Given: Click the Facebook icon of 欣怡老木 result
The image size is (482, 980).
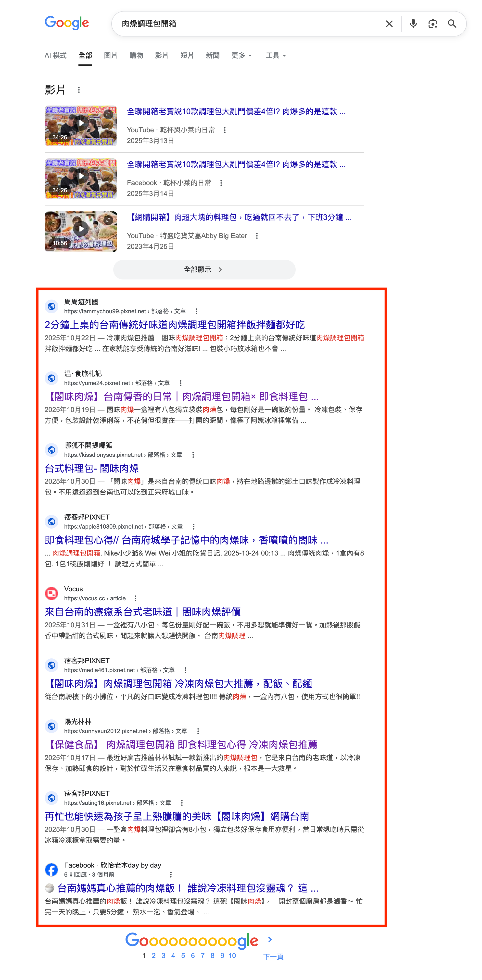Looking at the screenshot, I should click(51, 869).
